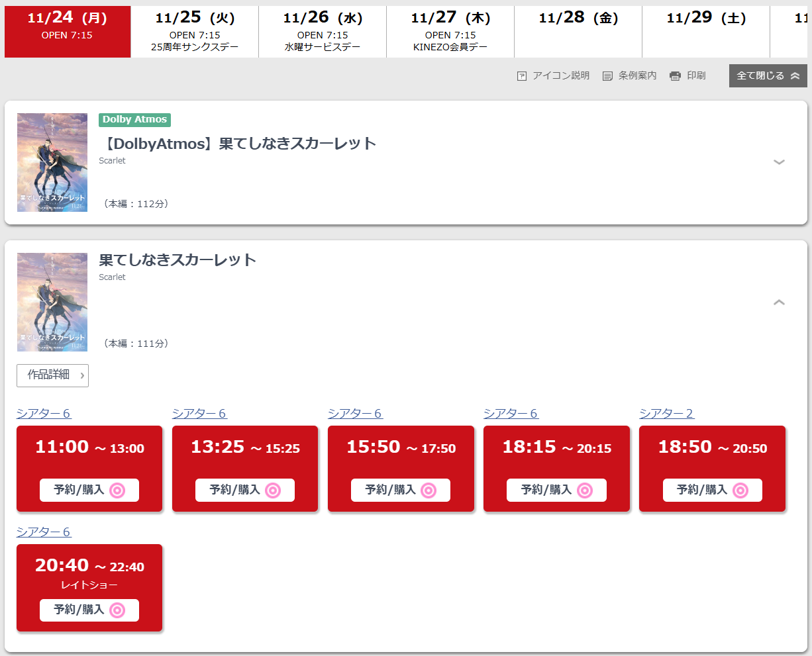The width and height of the screenshot is (812, 656).
Task: Open 作品詳細 for 果てしなきスカーレット
Action: [x=52, y=375]
